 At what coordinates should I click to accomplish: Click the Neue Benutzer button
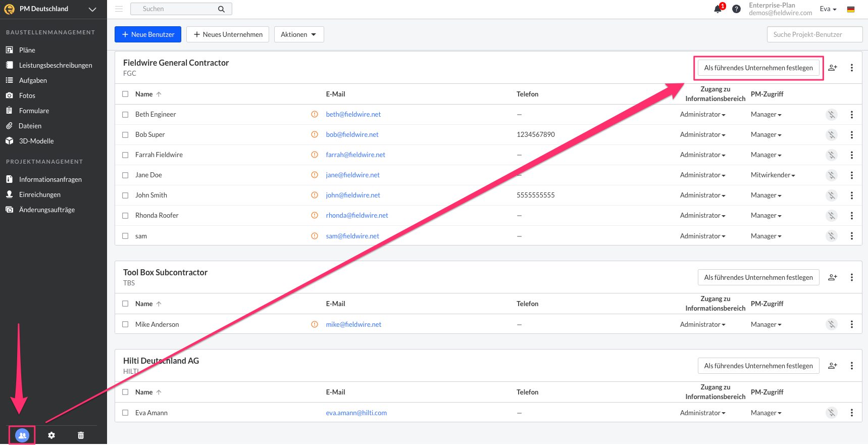tap(148, 34)
